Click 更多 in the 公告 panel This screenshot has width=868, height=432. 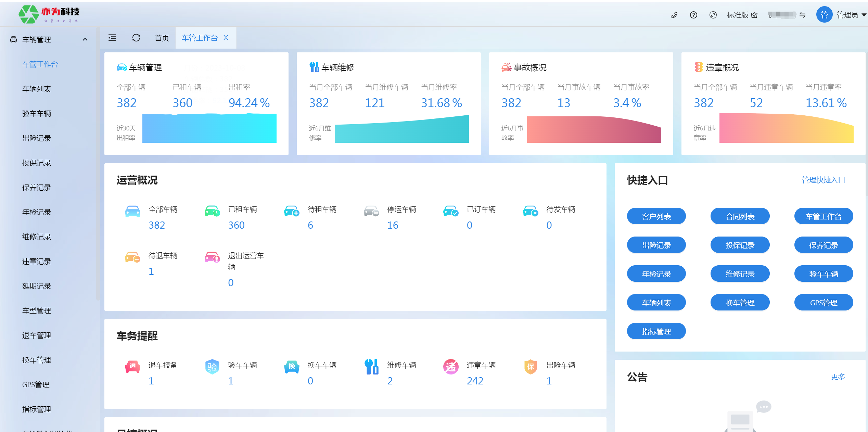pos(838,377)
